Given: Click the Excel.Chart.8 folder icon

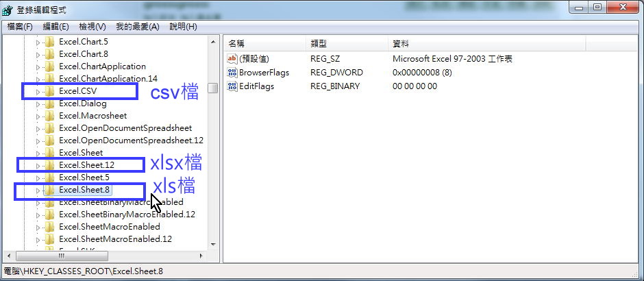Looking at the screenshot, I should pos(49,54).
